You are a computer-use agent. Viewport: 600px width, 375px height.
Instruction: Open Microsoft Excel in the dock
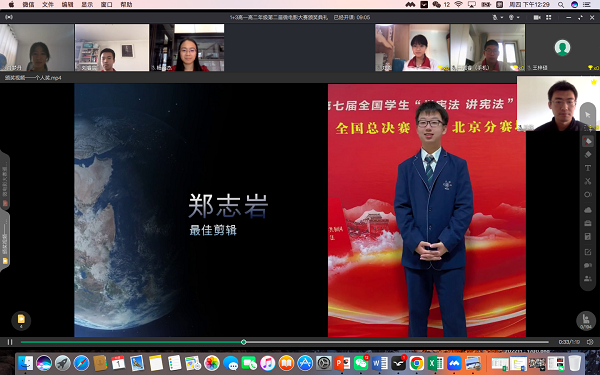click(435, 363)
